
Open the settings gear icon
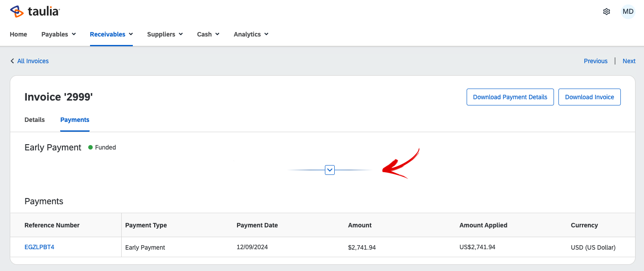[606, 12]
